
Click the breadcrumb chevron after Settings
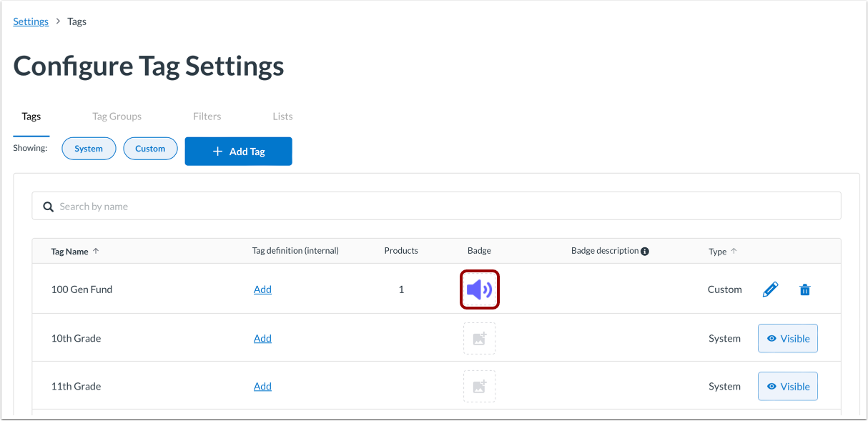[x=58, y=21]
